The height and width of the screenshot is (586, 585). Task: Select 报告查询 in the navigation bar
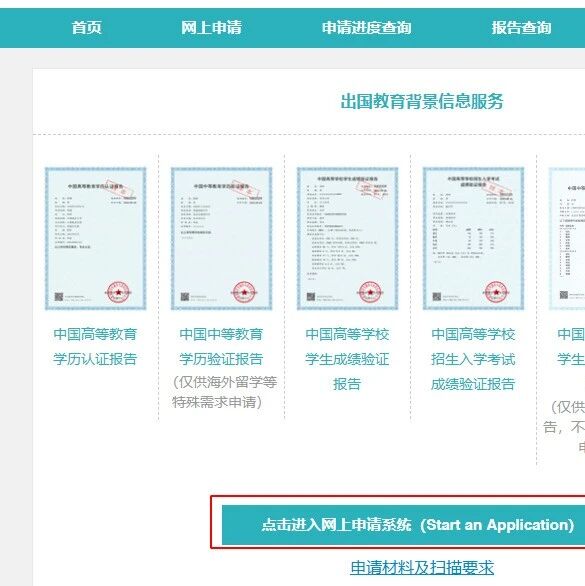521,28
